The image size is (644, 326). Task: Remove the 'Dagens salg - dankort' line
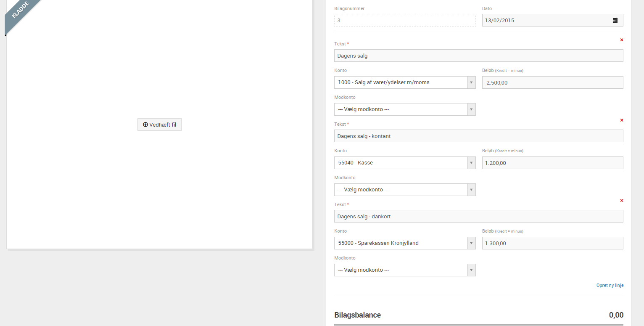click(622, 201)
